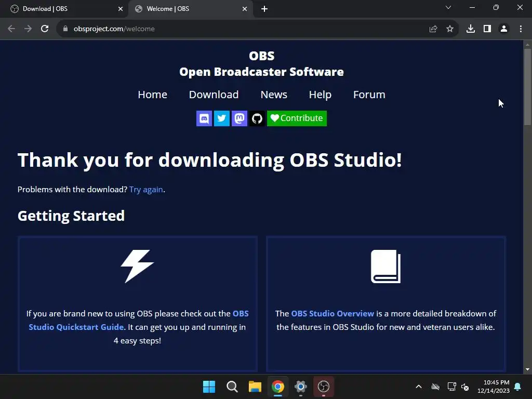Open the GitHub icon link
This screenshot has height=399, width=532.
(x=257, y=118)
